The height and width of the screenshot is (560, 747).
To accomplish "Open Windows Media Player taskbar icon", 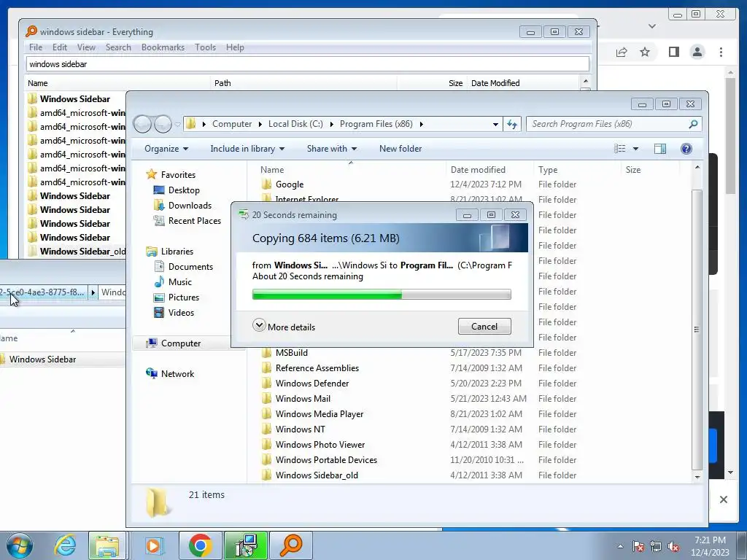I will 153,545.
